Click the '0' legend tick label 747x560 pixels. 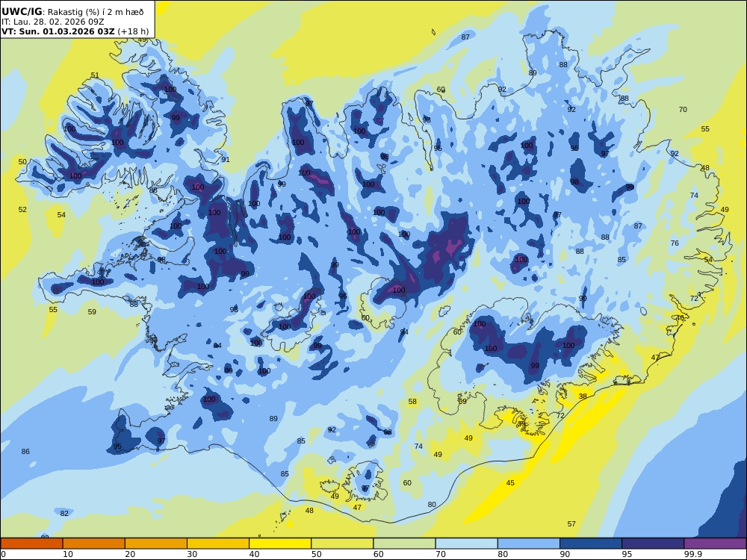point(3,554)
